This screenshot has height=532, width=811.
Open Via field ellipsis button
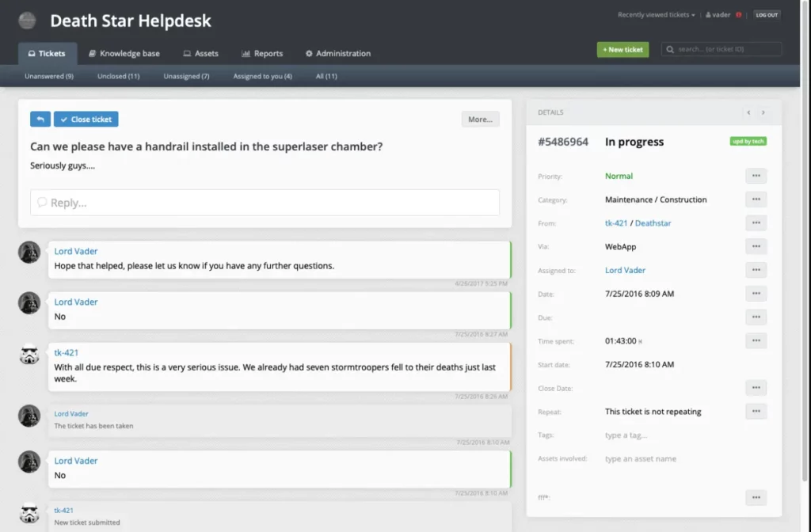pyautogui.click(x=756, y=247)
